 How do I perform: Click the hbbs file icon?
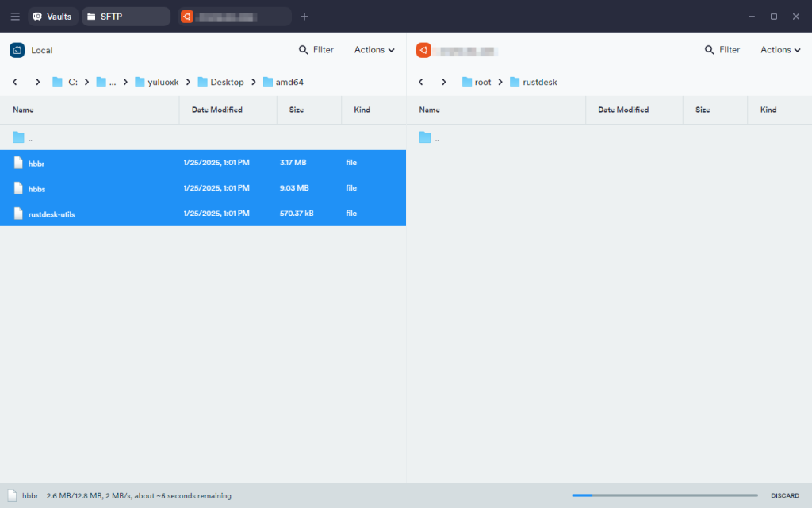pos(18,188)
